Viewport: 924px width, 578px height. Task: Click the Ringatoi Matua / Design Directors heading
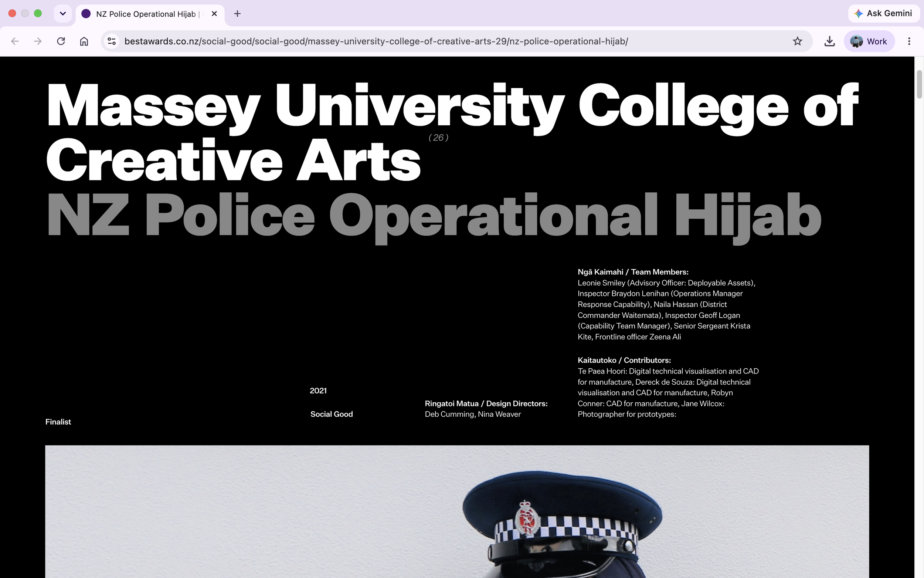coord(486,403)
